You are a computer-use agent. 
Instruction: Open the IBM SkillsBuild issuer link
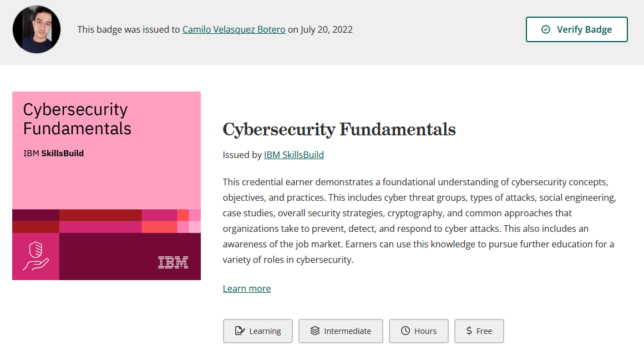click(293, 155)
